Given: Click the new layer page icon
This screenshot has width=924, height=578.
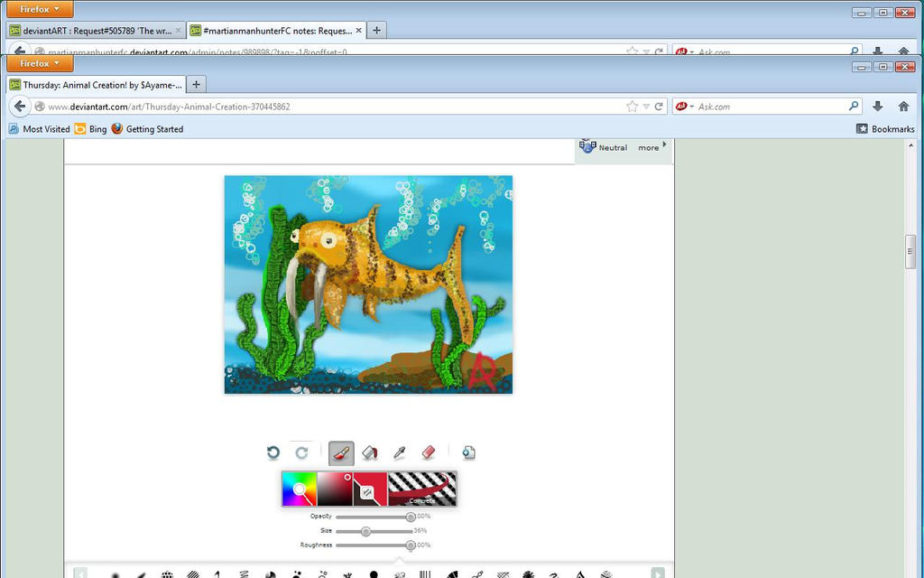Looking at the screenshot, I should pyautogui.click(x=468, y=452).
